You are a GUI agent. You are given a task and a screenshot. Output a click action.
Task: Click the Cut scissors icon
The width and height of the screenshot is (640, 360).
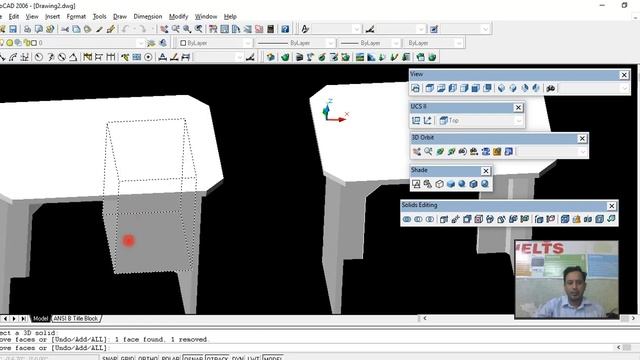point(65,29)
